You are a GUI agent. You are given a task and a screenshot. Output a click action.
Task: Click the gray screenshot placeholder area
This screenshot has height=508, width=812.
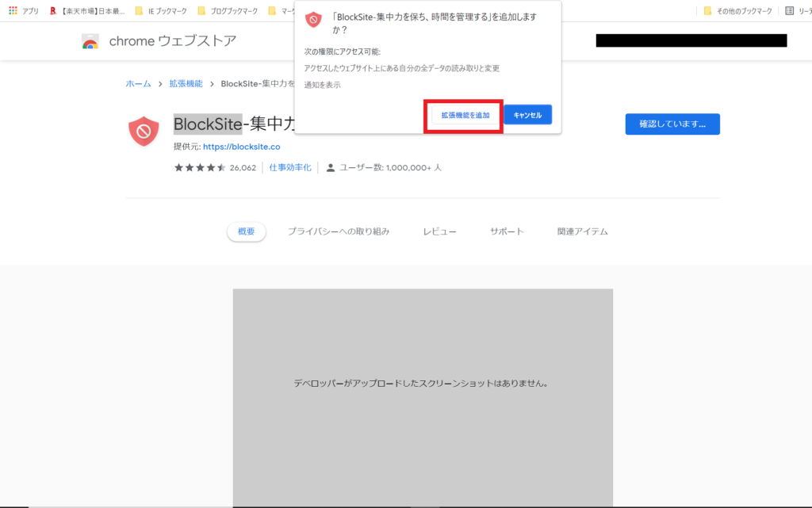tap(423, 398)
